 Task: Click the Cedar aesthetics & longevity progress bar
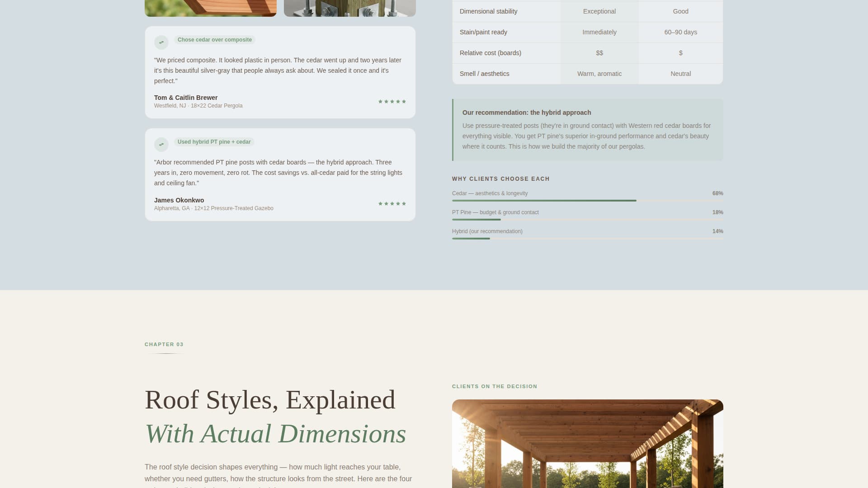[588, 201]
